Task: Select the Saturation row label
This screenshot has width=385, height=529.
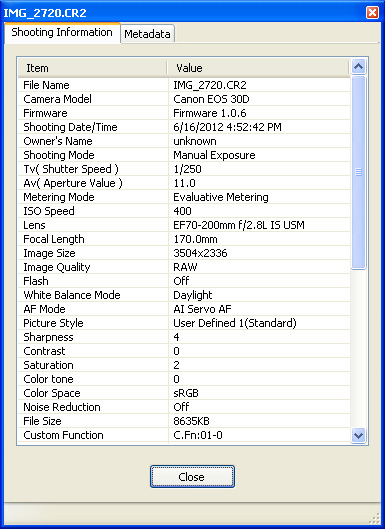Action: pyautogui.click(x=48, y=365)
